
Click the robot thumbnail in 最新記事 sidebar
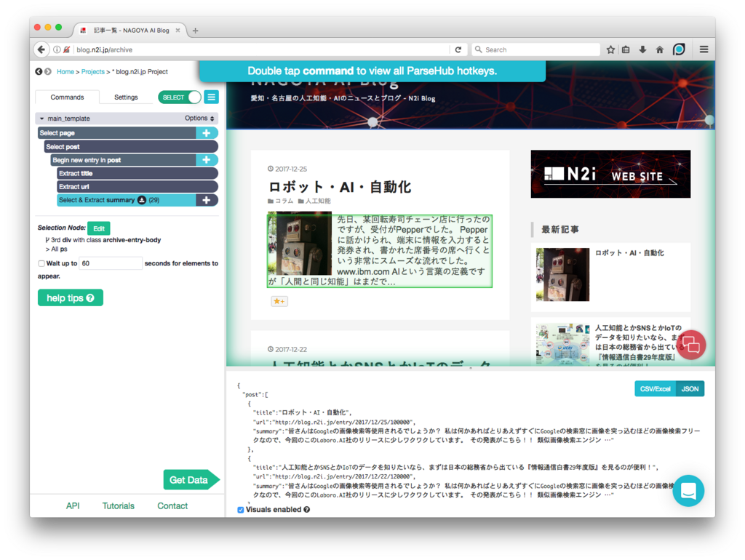pyautogui.click(x=562, y=274)
